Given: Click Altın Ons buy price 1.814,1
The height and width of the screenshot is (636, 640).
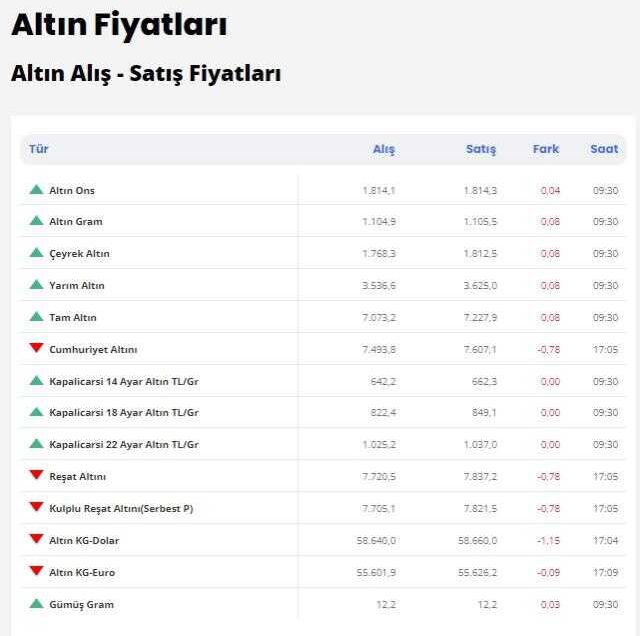Looking at the screenshot, I should (x=379, y=191).
